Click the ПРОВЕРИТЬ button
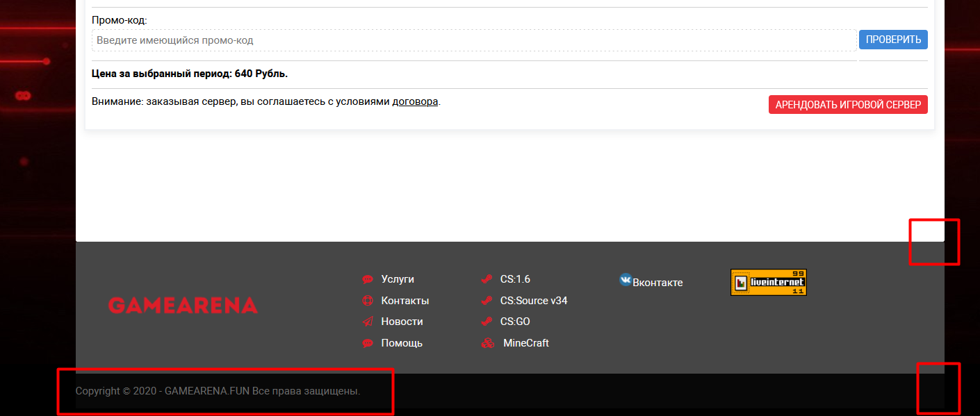 pos(893,40)
